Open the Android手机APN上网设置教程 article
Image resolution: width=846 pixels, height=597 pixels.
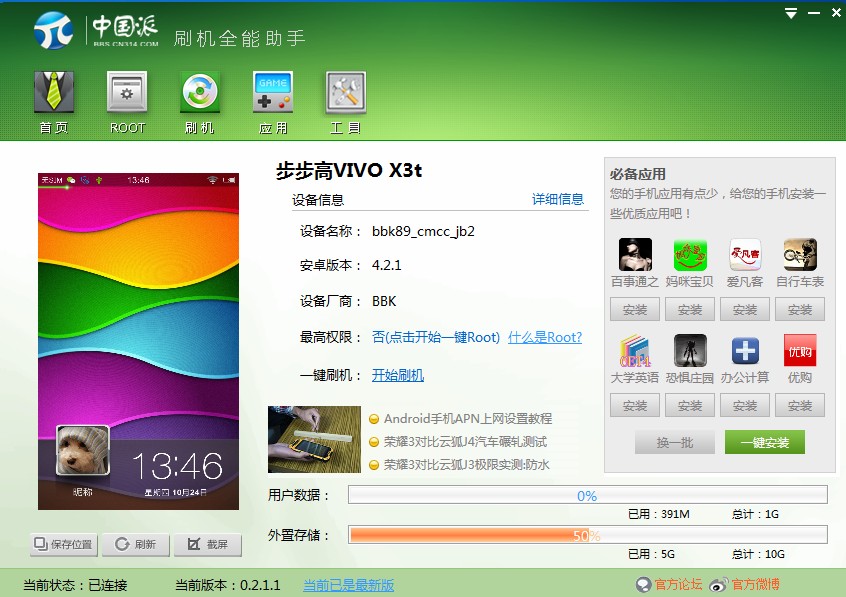[468, 418]
